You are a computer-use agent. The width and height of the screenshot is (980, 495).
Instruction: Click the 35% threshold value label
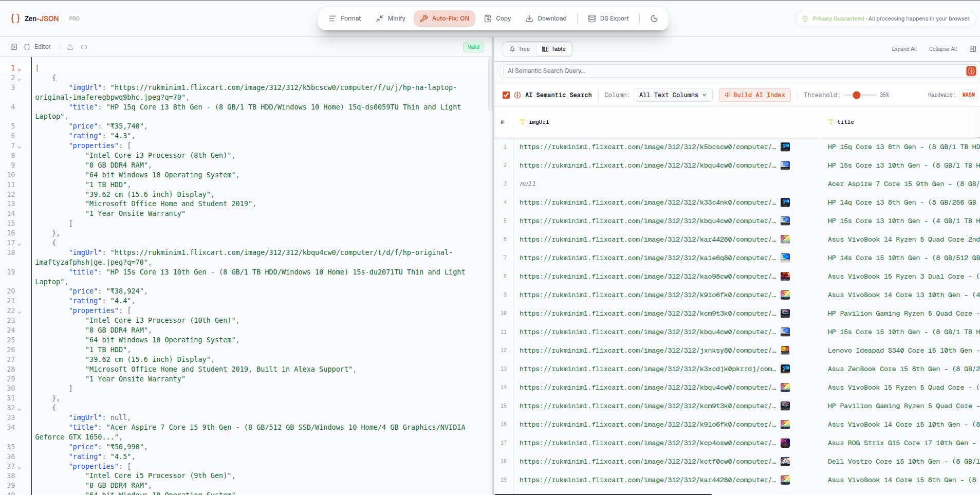click(x=884, y=95)
